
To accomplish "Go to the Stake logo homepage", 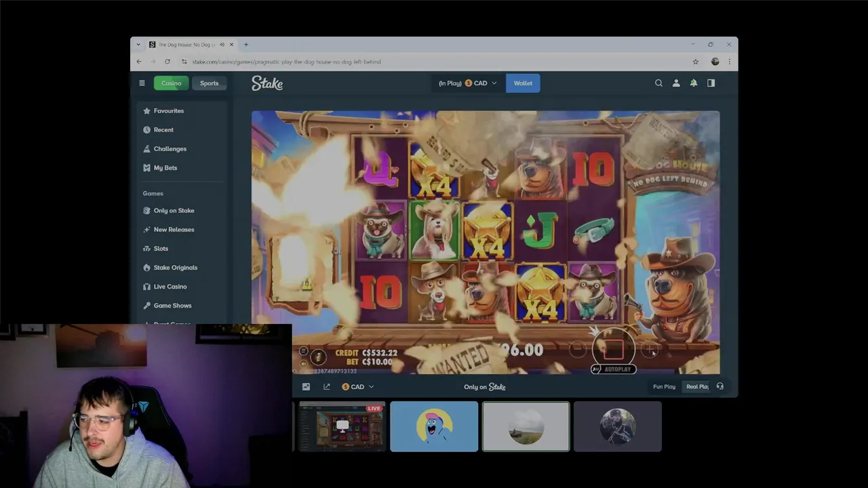I will click(x=267, y=83).
